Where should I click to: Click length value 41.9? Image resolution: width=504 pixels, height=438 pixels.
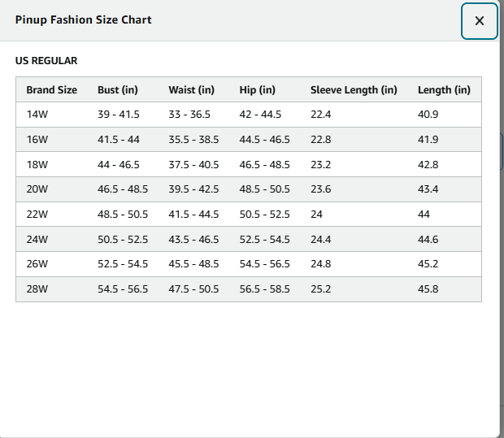pos(428,140)
